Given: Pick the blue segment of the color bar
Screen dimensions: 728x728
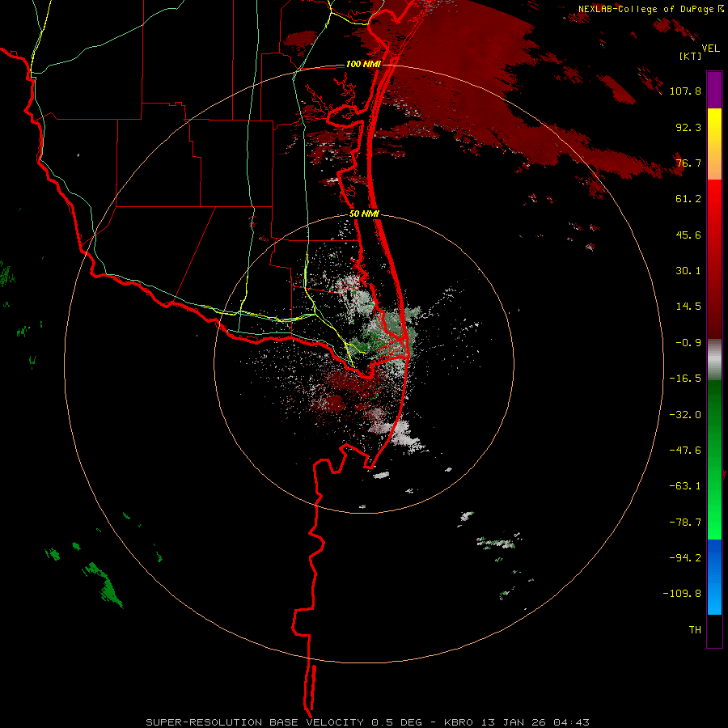Looking at the screenshot, I should pos(714,577).
